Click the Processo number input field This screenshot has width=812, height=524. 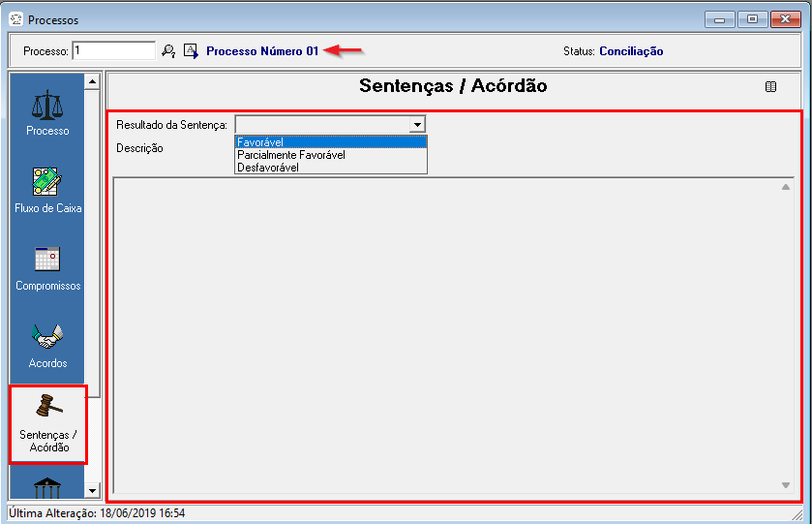[113, 51]
